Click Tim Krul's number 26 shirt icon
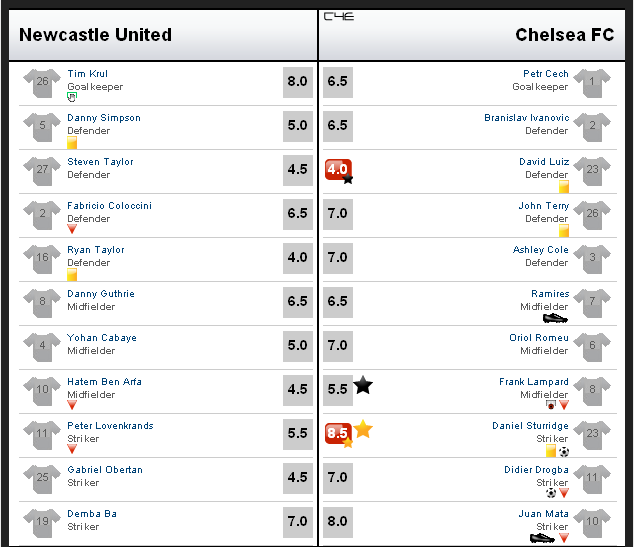 [42, 82]
